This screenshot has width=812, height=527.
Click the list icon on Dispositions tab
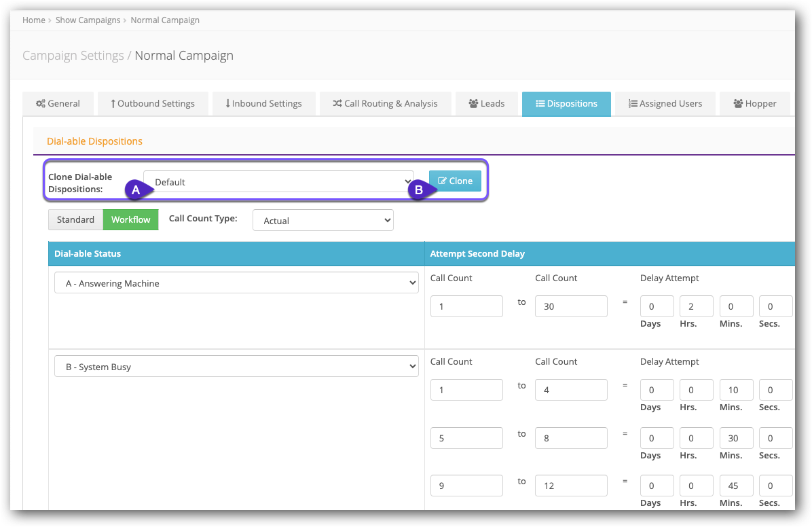pyautogui.click(x=540, y=104)
